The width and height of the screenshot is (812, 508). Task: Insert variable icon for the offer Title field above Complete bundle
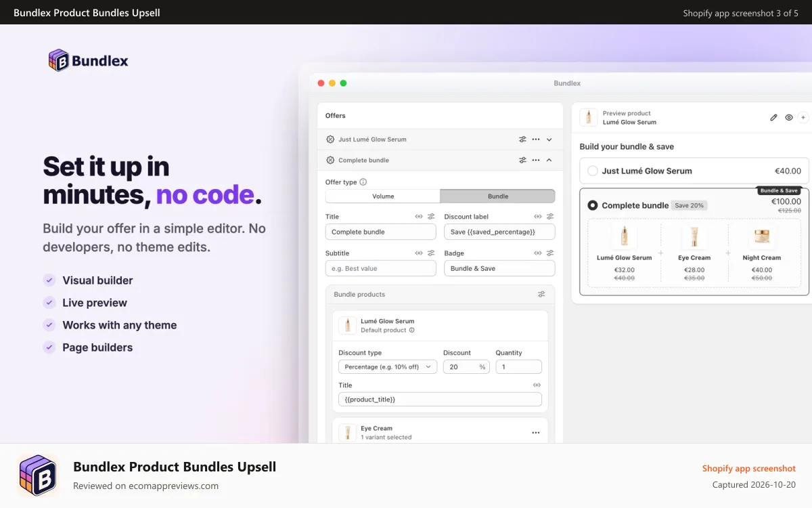(x=419, y=217)
